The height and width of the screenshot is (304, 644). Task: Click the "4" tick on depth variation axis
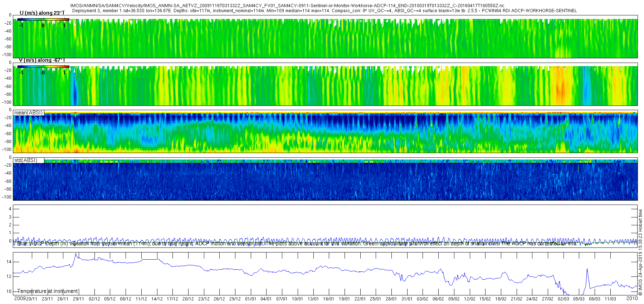tap(10, 209)
